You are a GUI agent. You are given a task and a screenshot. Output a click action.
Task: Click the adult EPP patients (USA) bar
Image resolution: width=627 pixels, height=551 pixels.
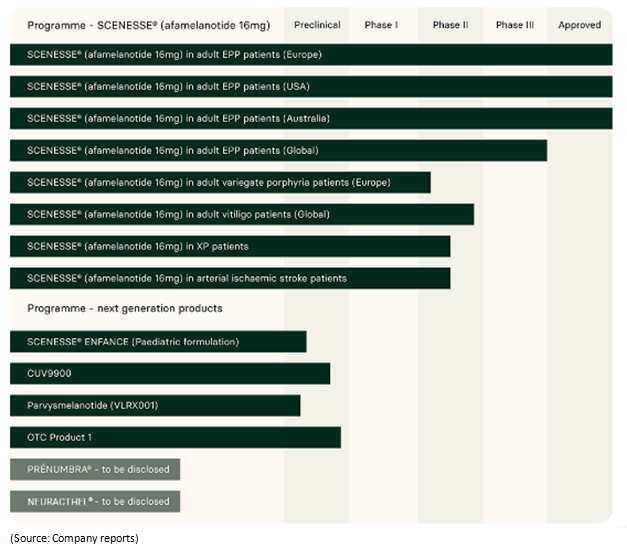(x=311, y=87)
